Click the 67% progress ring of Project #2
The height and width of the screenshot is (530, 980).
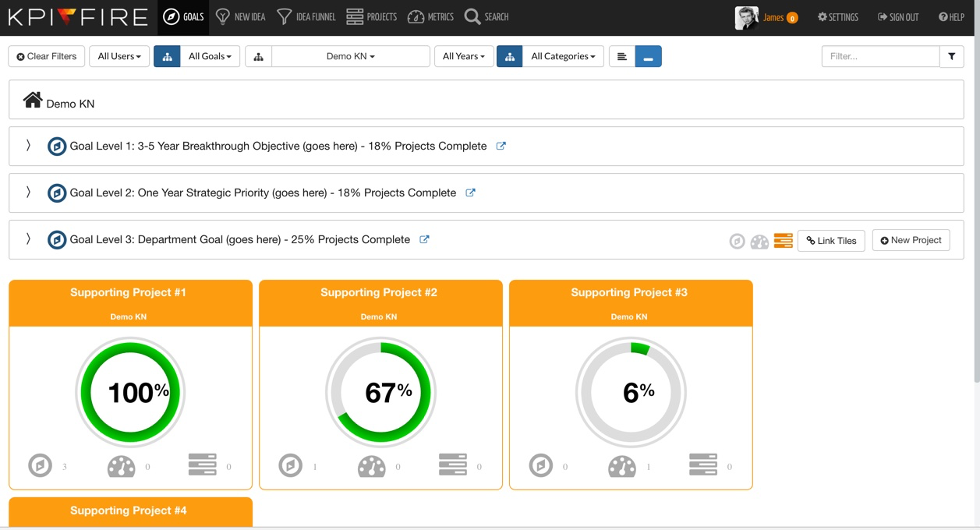[380, 392]
